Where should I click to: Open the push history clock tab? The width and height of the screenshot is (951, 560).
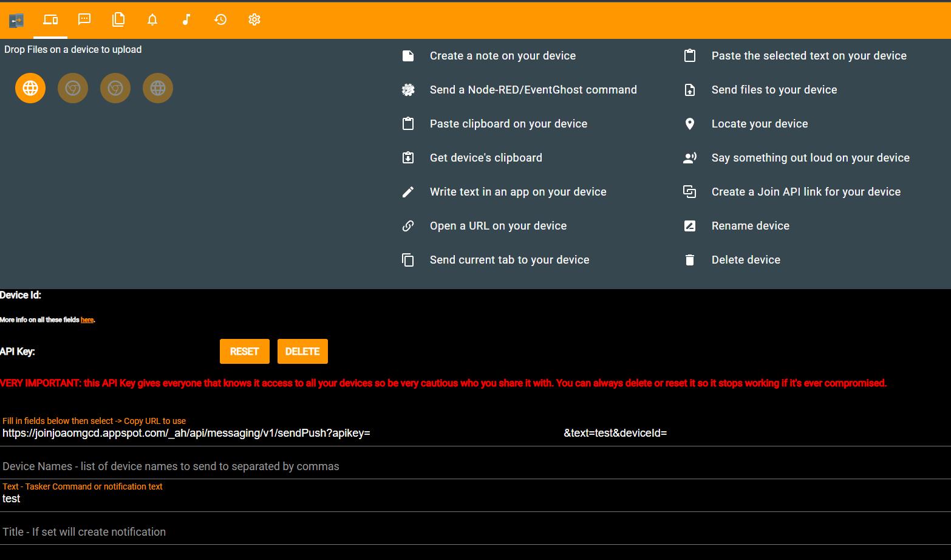[x=220, y=19]
